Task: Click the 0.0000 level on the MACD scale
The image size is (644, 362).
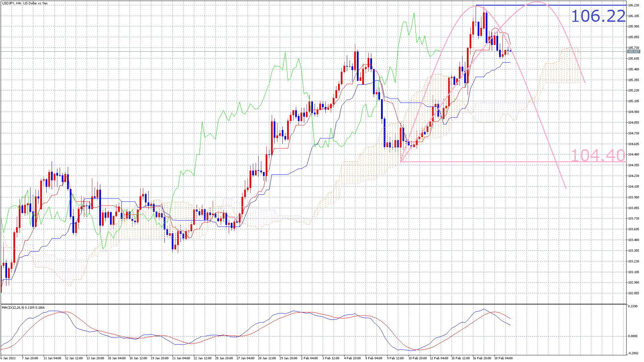Action: (633, 336)
